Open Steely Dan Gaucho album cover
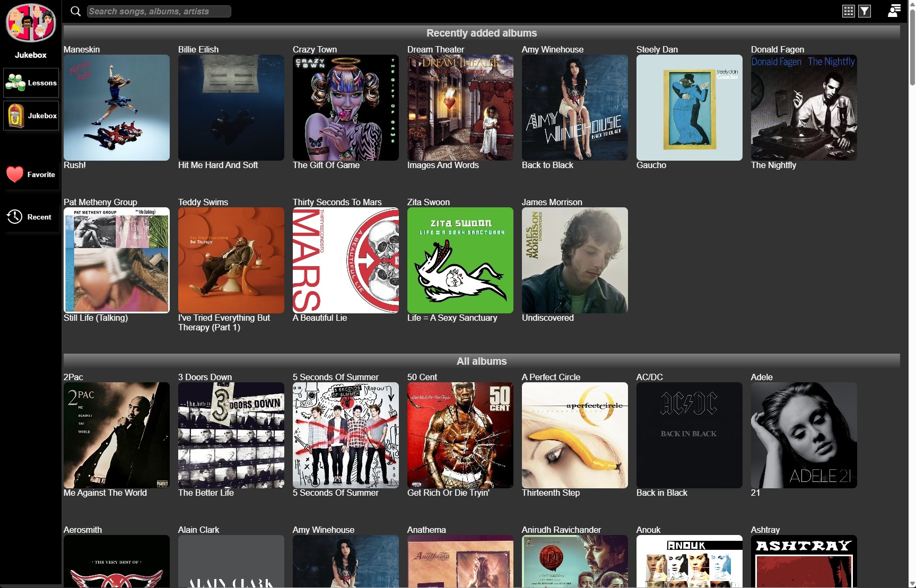The width and height of the screenshot is (916, 588). click(x=690, y=108)
